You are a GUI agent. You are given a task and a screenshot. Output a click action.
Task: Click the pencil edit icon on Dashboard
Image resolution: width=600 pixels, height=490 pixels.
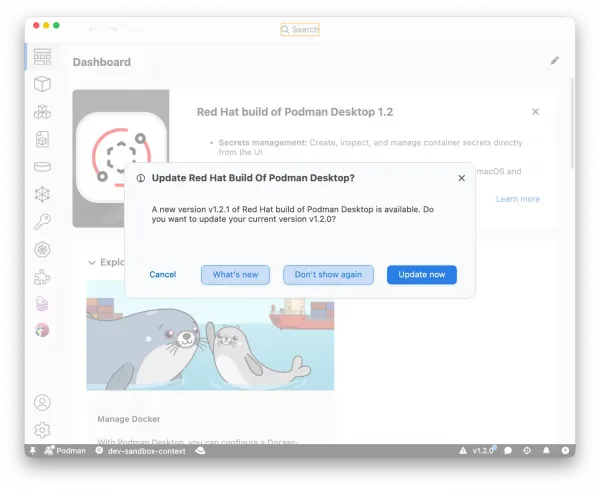point(555,60)
